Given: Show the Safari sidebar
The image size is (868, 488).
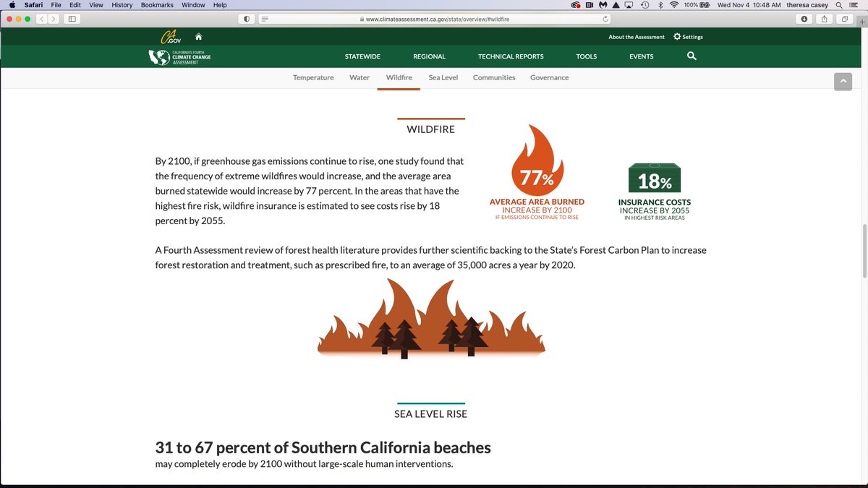Looking at the screenshot, I should point(72,19).
